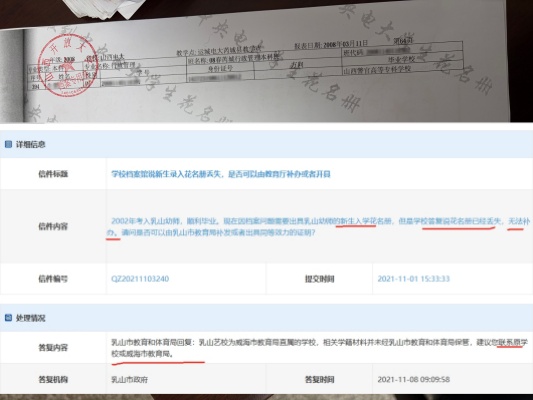533x400 pixels.
Task: Click the 提交时间 label
Action: (x=320, y=279)
